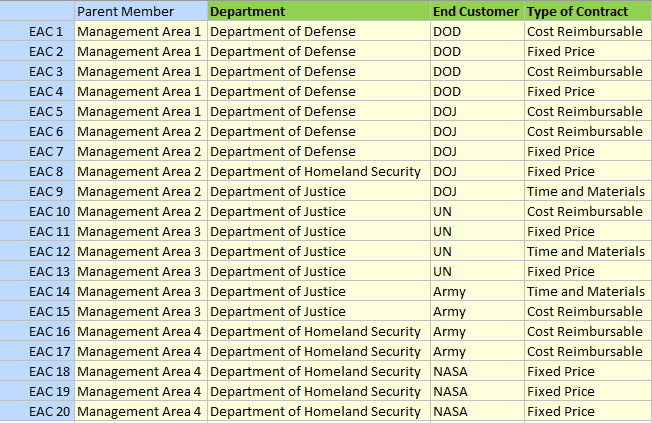This screenshot has height=423, width=652.
Task: Select the EAC 2 Fixed Price cell
Action: coord(588,52)
